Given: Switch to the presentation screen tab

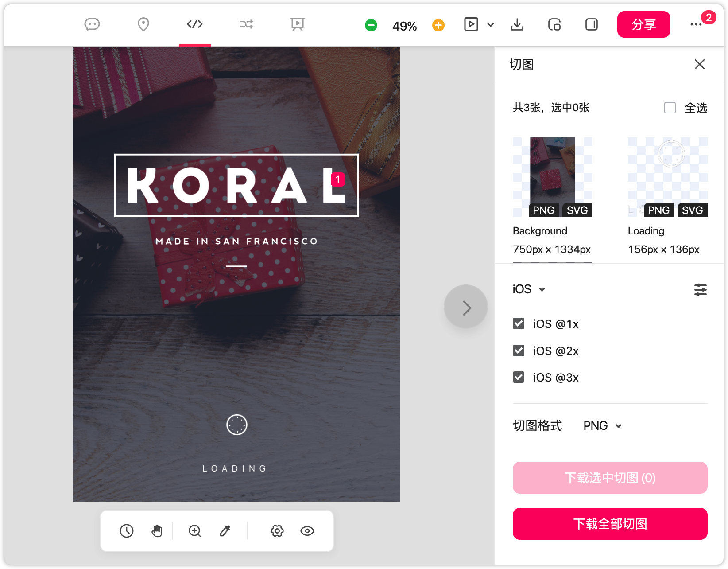Looking at the screenshot, I should [x=297, y=24].
